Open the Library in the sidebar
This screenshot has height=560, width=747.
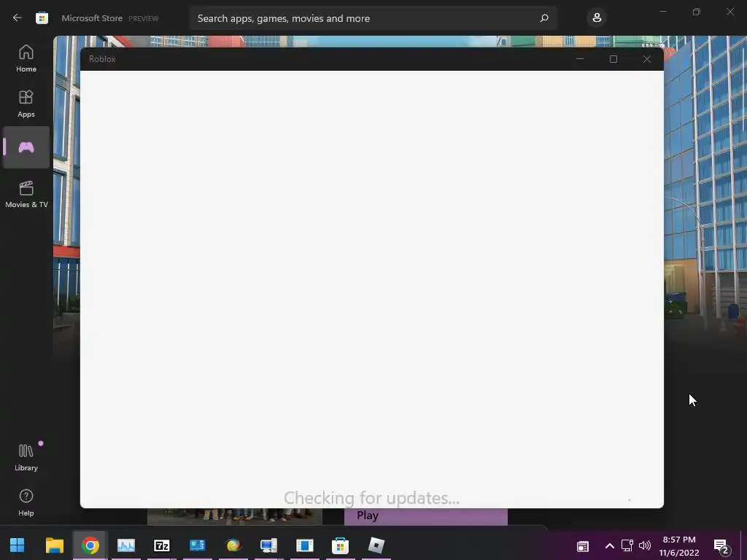coord(26,458)
